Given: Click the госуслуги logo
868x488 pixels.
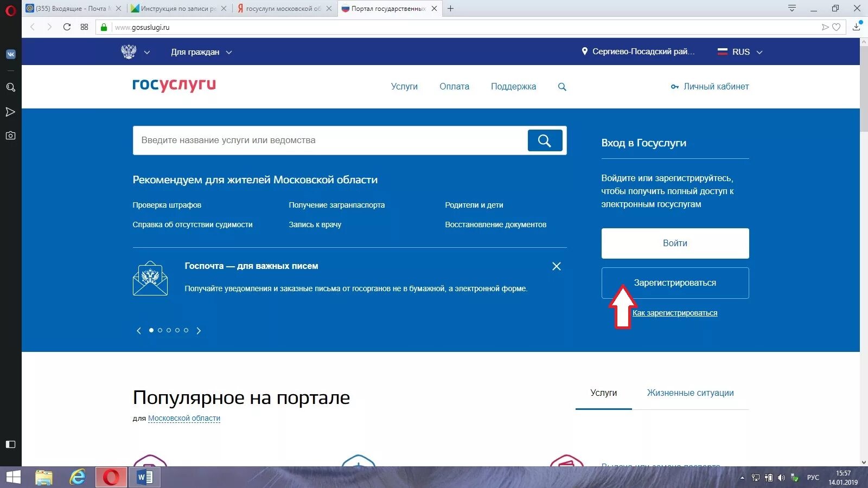Looking at the screenshot, I should coord(174,85).
